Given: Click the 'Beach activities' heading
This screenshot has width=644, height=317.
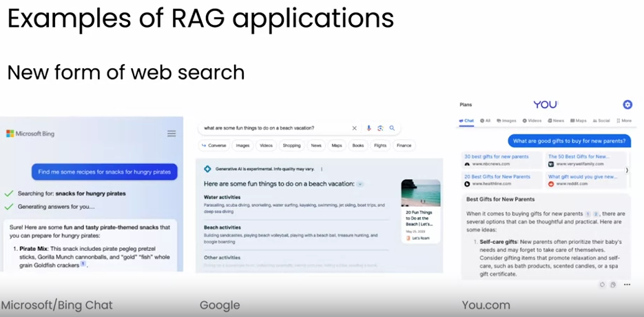Looking at the screenshot, I should [222, 227].
